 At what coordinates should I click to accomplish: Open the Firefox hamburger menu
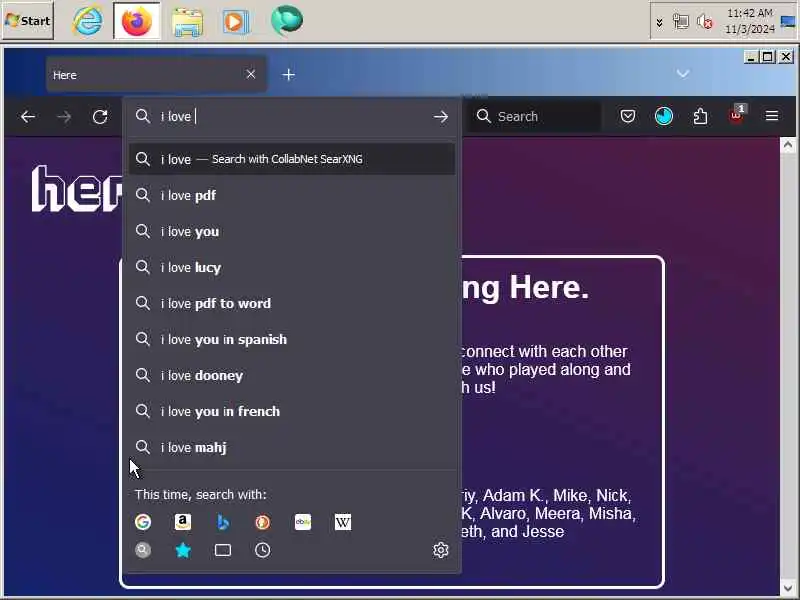point(772,116)
